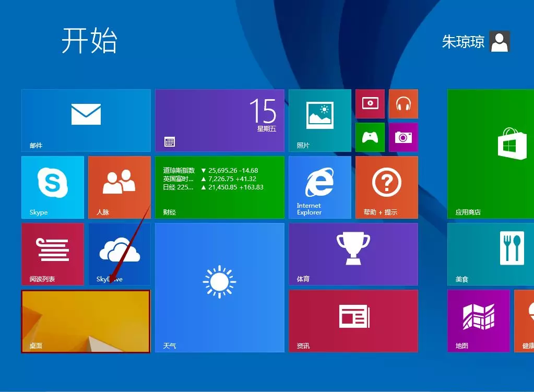
Task: Open the Store (应用商店) tile
Action: (x=491, y=154)
